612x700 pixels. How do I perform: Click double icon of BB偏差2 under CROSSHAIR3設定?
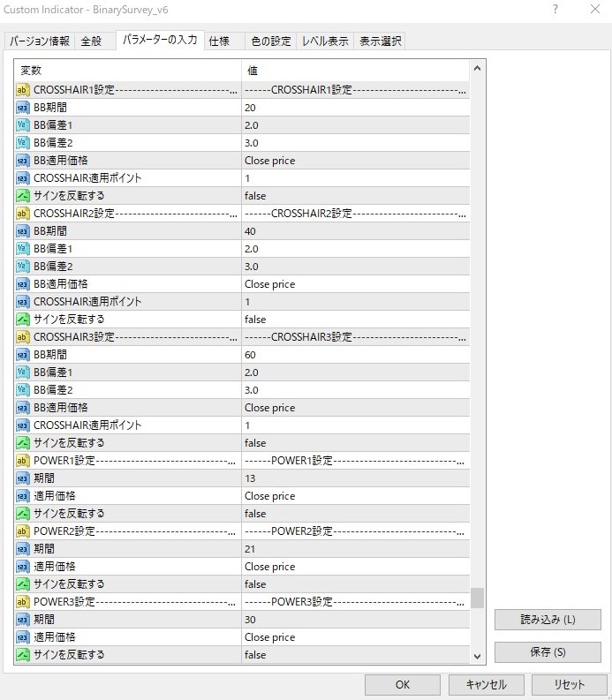pos(22,390)
